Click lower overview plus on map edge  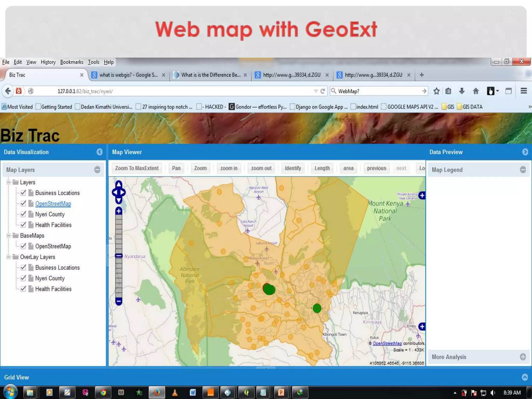click(422, 327)
